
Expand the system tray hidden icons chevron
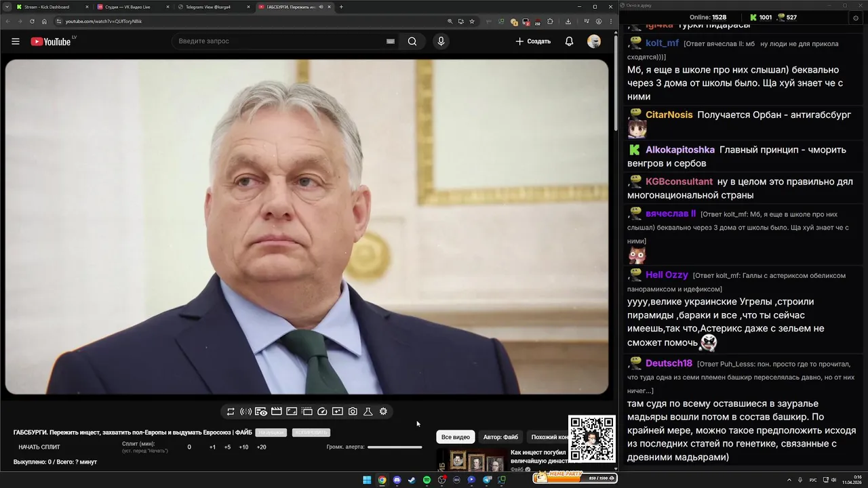[x=789, y=480]
